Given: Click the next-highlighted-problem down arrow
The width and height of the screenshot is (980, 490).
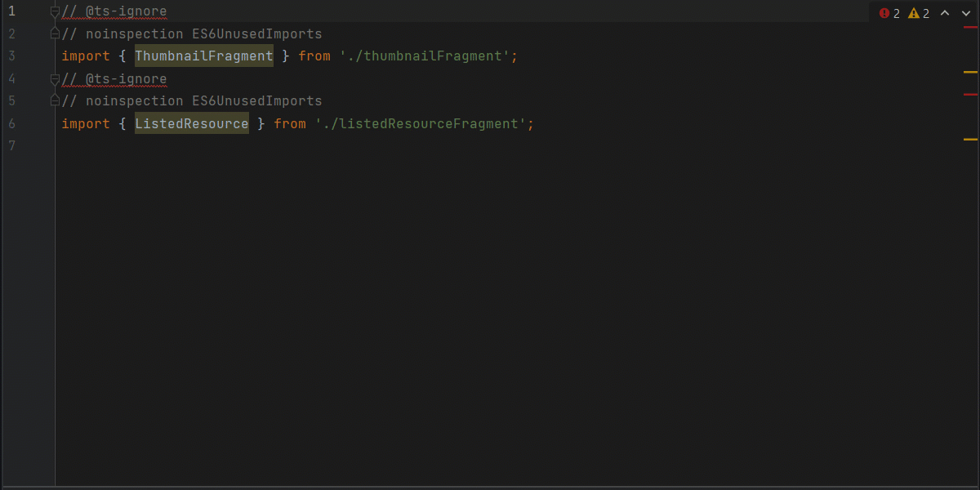Looking at the screenshot, I should click(x=964, y=13).
